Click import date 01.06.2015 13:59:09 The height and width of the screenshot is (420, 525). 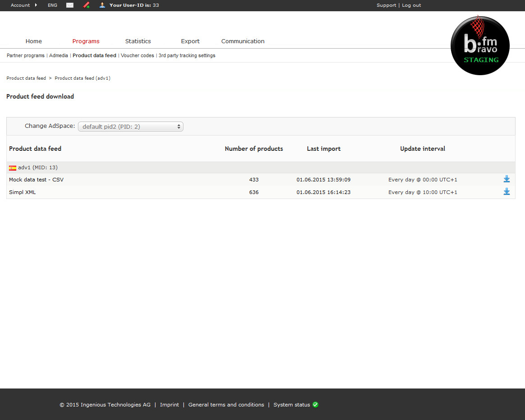tap(324, 180)
